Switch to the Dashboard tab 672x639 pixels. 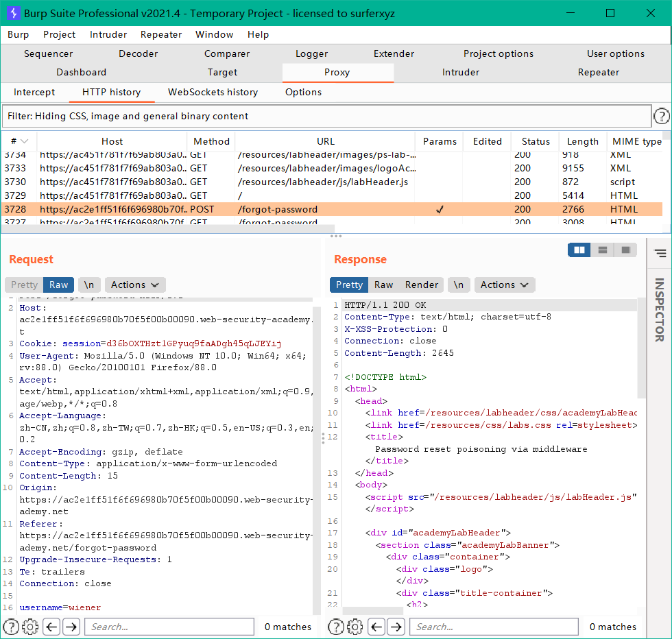click(x=82, y=72)
